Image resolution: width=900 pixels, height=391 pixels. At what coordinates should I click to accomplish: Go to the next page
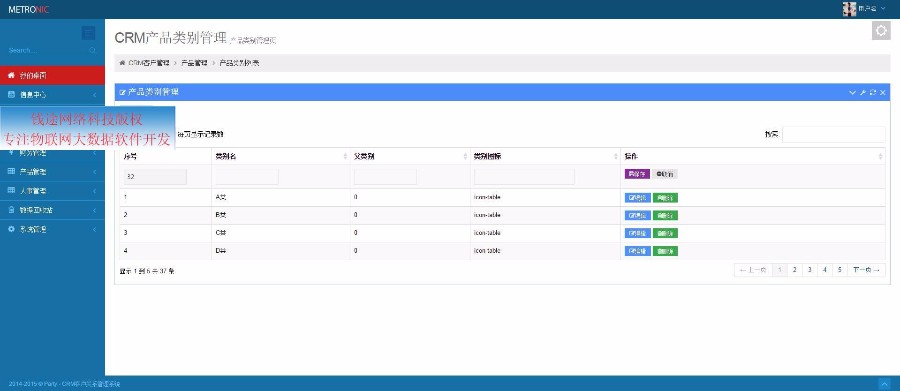[866, 270]
